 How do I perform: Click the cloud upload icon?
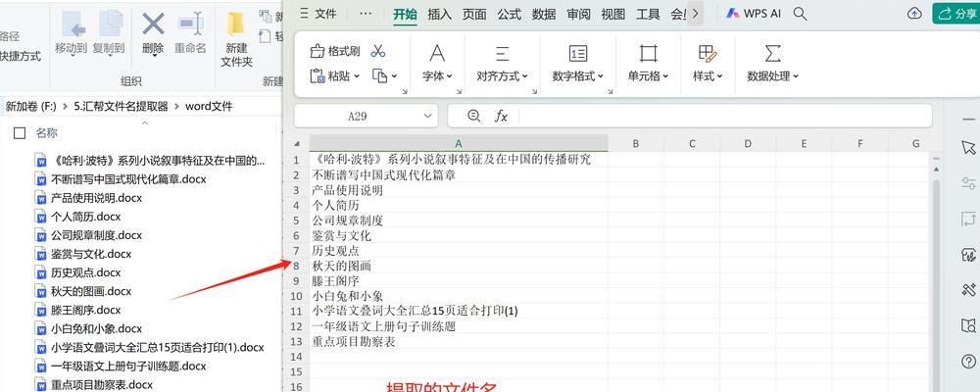913,13
